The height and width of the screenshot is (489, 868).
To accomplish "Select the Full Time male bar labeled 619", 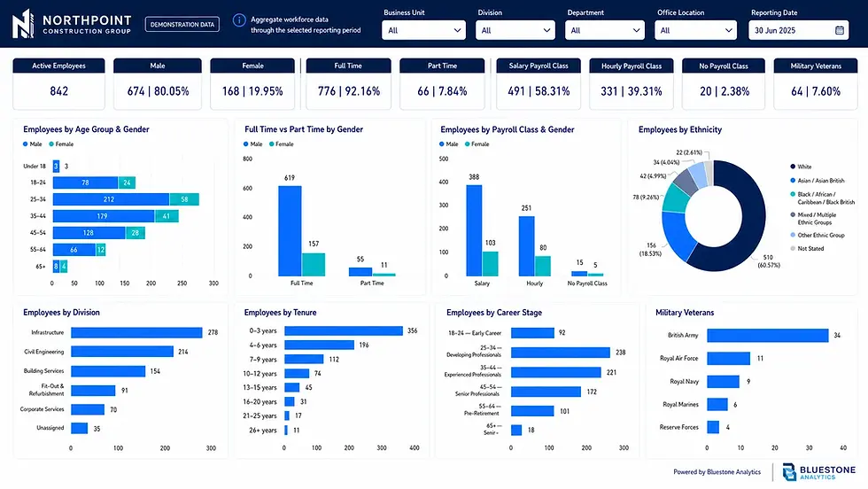I will [291, 231].
